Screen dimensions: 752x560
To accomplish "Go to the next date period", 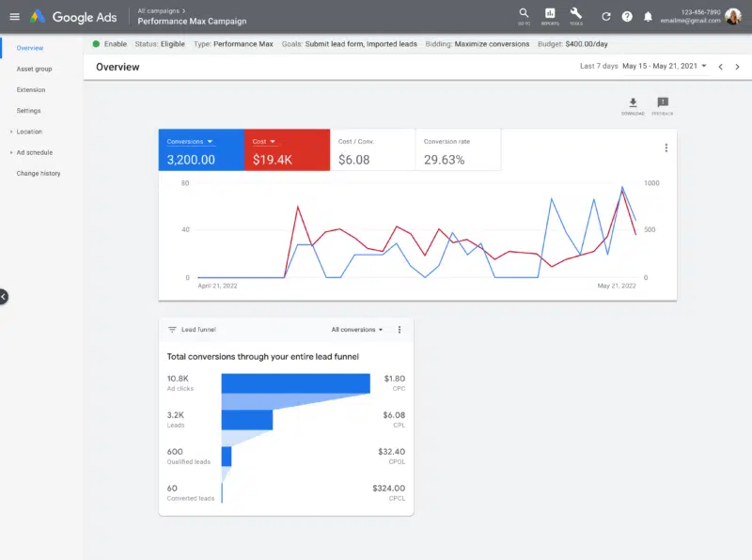I will pyautogui.click(x=735, y=67).
